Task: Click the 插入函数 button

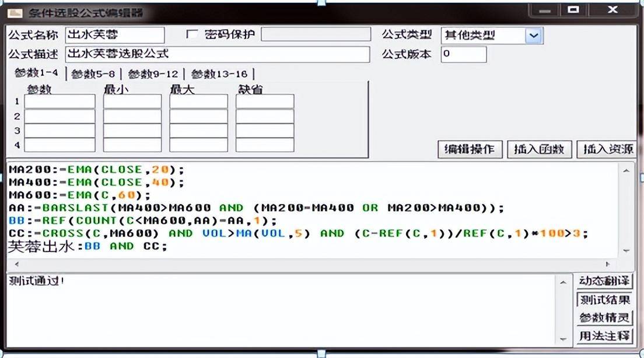Action: tap(539, 149)
